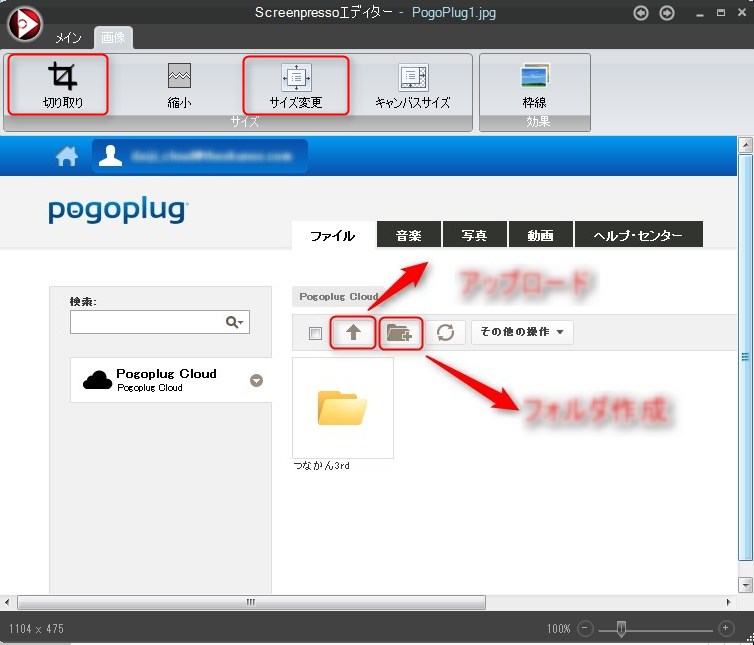Open the ヘルプ・センター tab
754x645 pixels.
click(639, 235)
